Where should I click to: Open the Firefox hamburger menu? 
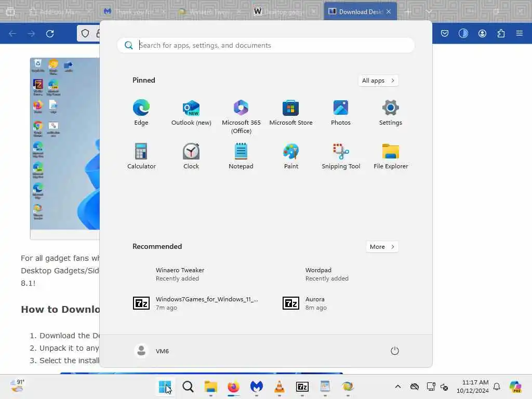(520, 33)
